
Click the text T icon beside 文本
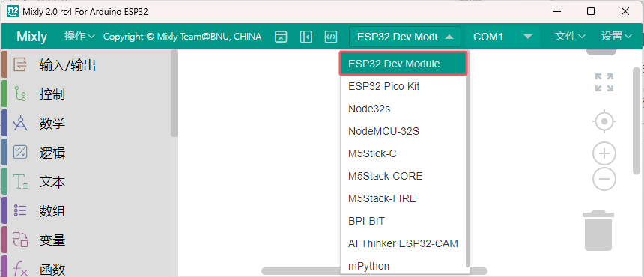(x=20, y=182)
